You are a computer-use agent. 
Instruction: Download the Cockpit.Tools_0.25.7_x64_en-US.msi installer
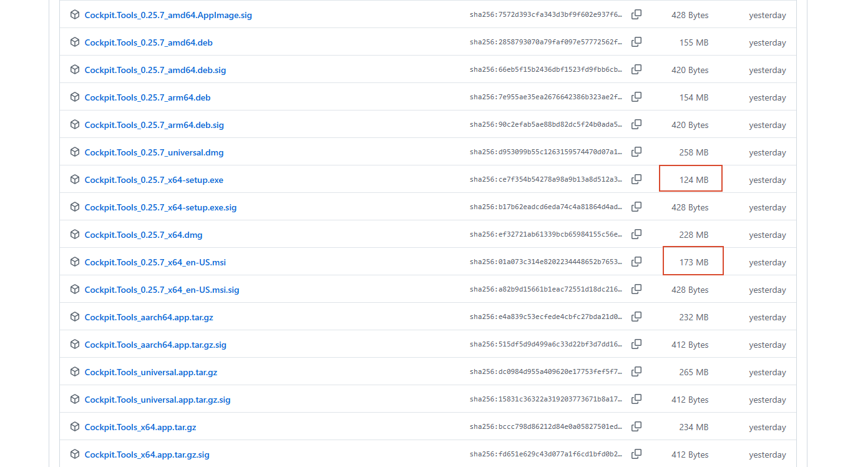(155, 262)
